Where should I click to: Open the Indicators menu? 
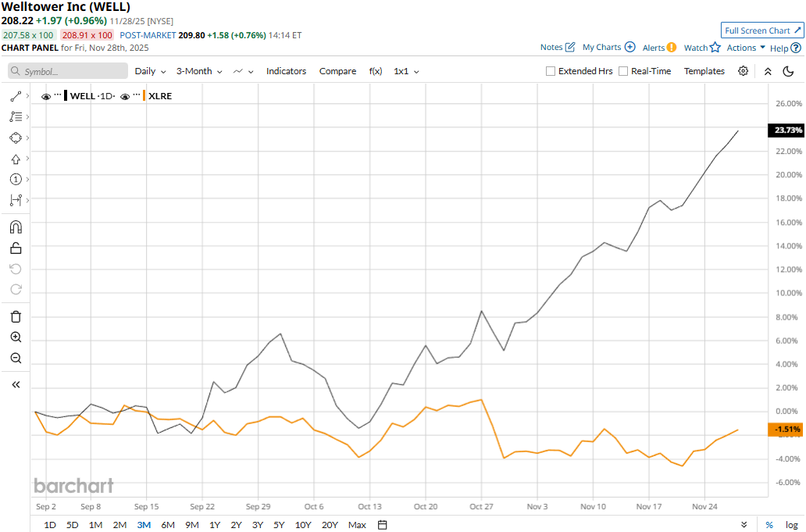click(x=287, y=71)
